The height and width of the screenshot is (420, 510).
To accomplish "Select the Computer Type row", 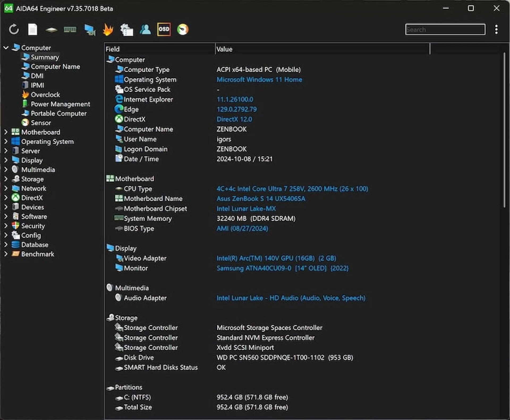I will coord(303,70).
